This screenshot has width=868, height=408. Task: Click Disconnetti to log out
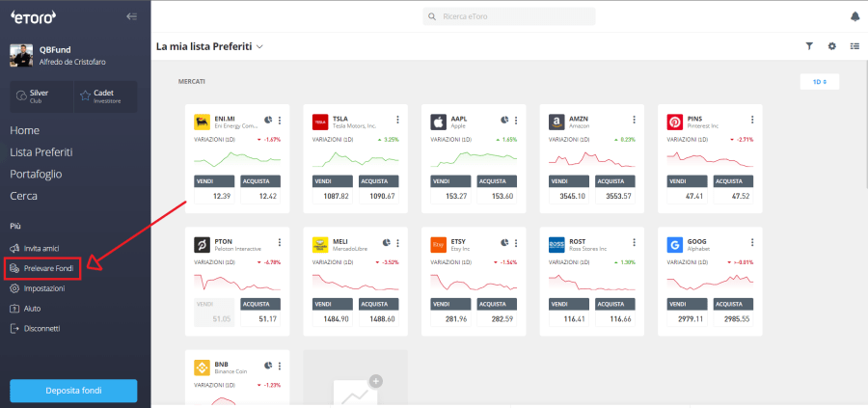point(36,329)
